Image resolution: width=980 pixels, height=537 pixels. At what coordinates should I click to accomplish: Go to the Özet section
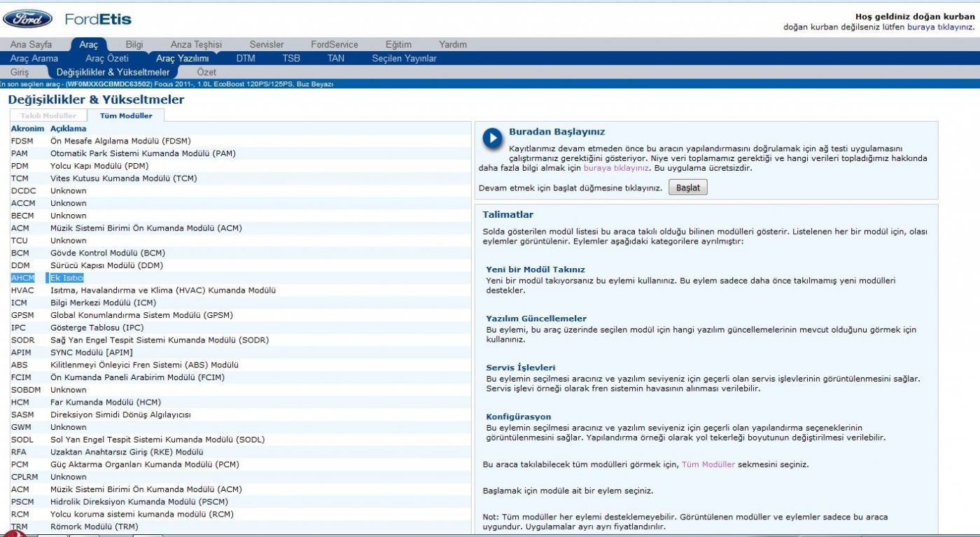point(206,72)
